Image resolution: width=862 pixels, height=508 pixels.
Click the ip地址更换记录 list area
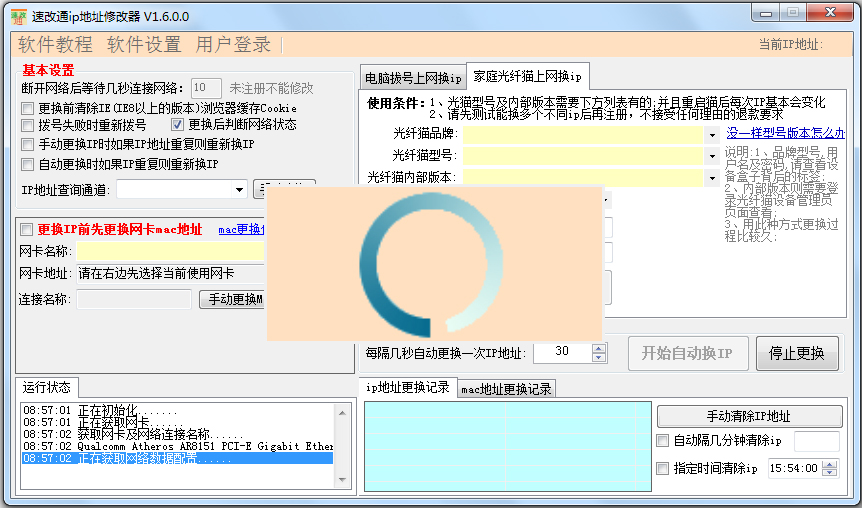point(507,446)
